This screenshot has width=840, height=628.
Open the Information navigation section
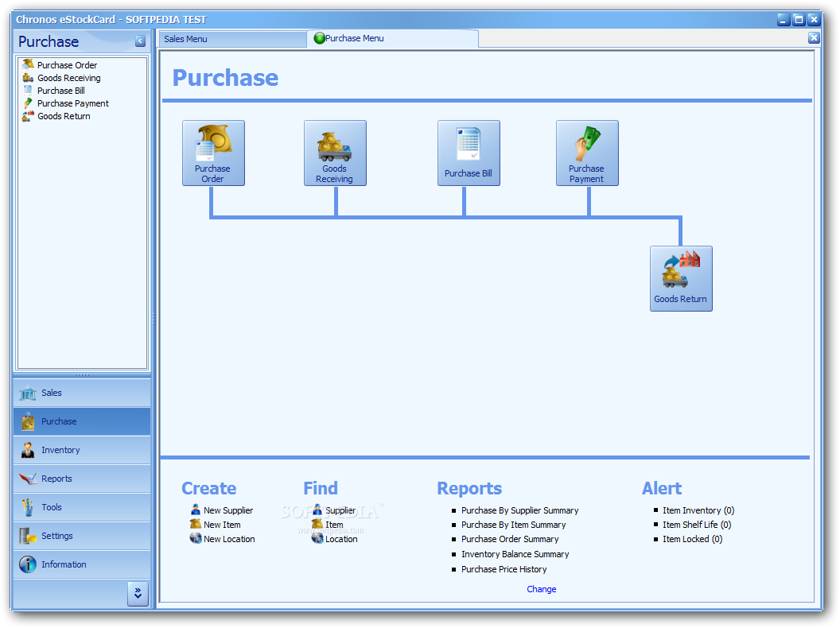[x=82, y=564]
